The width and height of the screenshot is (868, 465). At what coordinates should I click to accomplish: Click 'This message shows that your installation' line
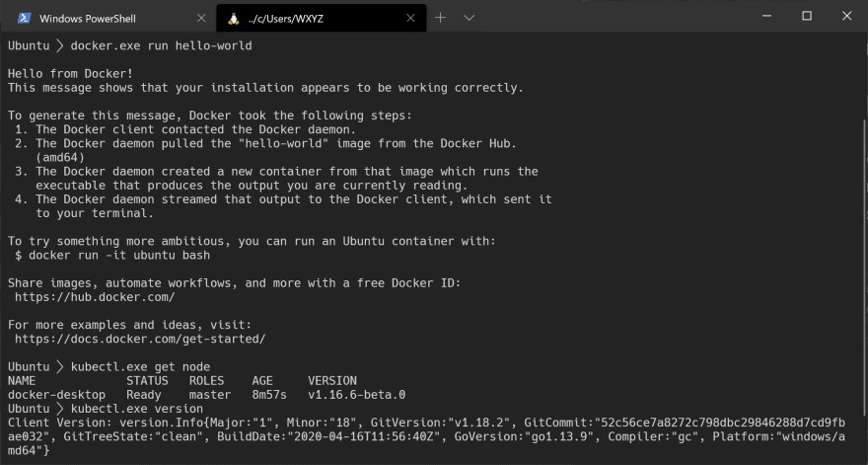point(265,88)
